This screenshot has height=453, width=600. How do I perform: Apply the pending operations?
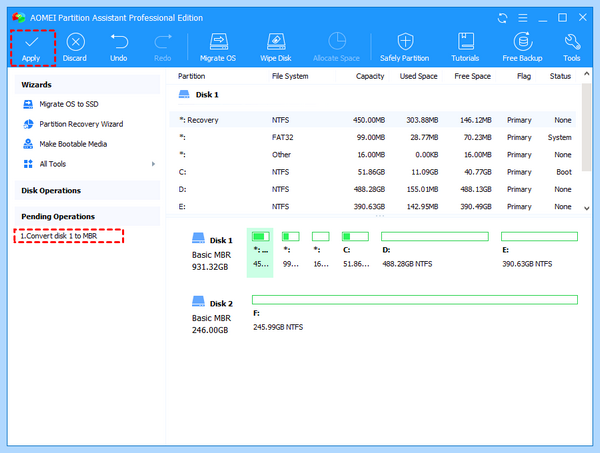tap(31, 48)
